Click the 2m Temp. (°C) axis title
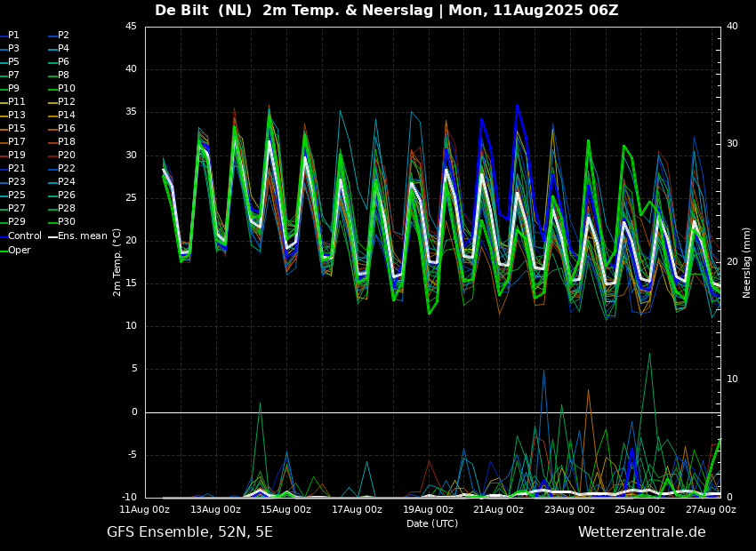 [x=117, y=262]
